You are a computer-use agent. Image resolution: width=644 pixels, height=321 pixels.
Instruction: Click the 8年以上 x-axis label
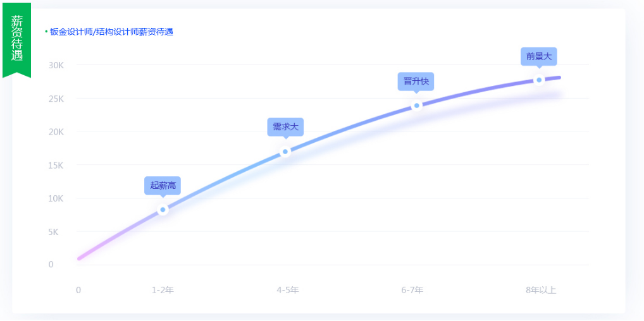(541, 290)
